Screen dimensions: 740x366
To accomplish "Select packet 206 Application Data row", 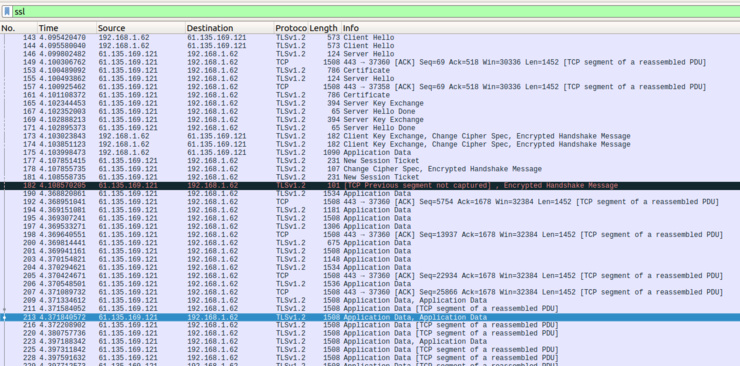I will point(370,284).
